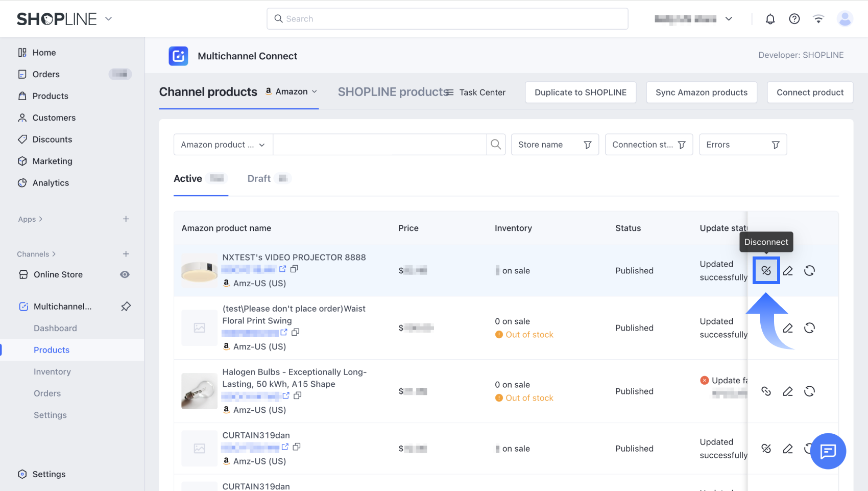Screen dimensions: 868x491
Task: Toggle Online Store eye visibility icon
Action: coord(125,275)
